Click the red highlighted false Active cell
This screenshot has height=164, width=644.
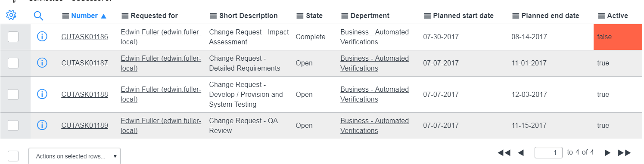618,37
